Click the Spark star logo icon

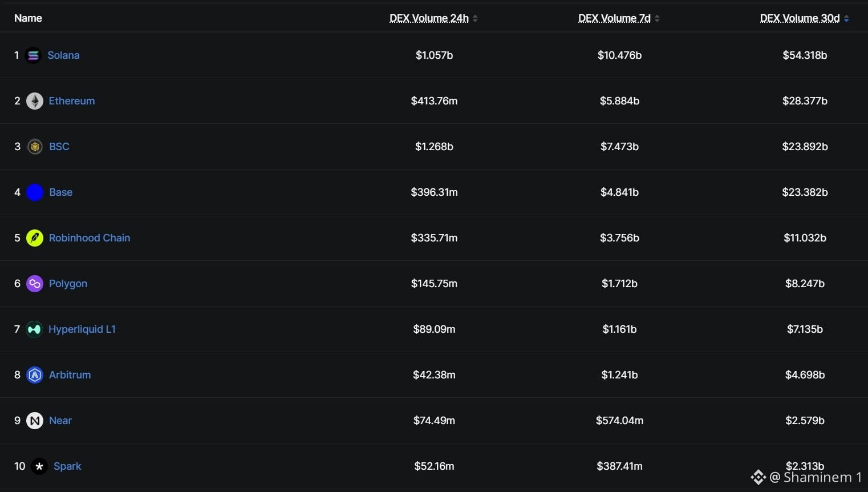[x=39, y=466]
